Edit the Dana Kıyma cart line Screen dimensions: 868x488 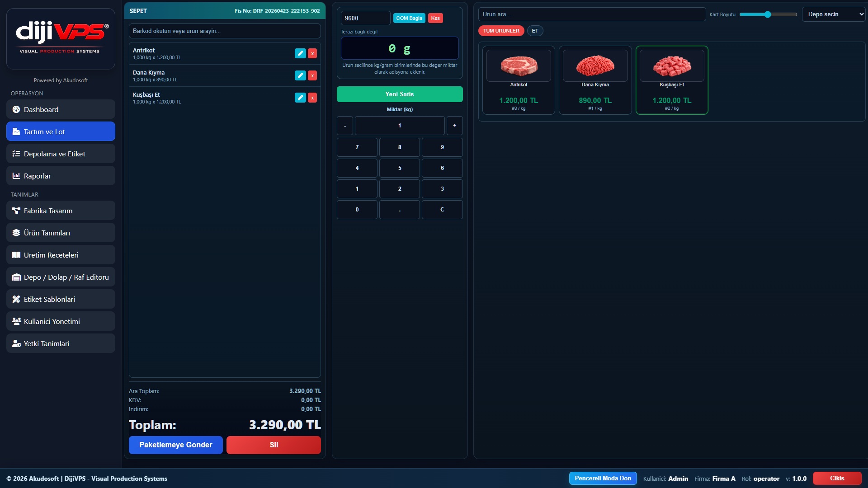[x=300, y=75]
